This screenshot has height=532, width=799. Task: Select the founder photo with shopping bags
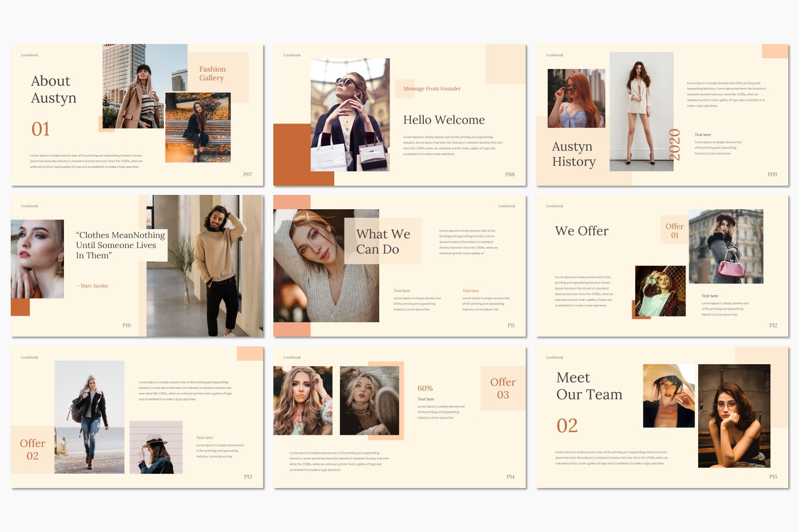pos(350,115)
